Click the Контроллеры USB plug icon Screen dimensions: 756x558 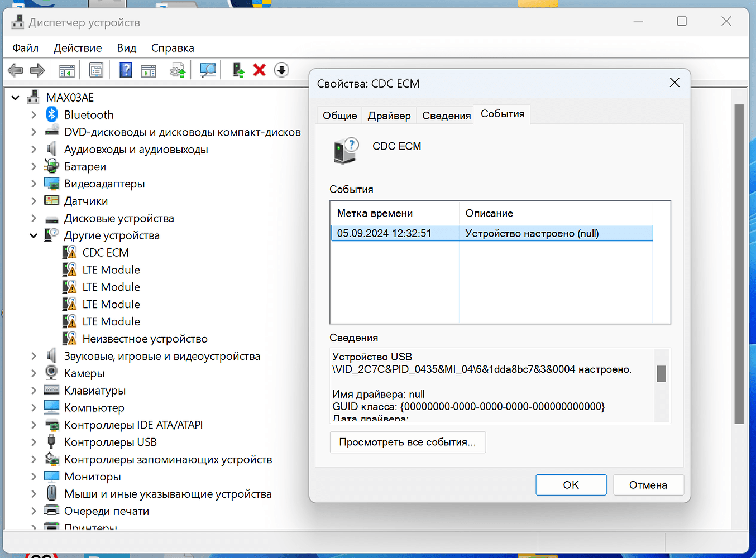(51, 442)
